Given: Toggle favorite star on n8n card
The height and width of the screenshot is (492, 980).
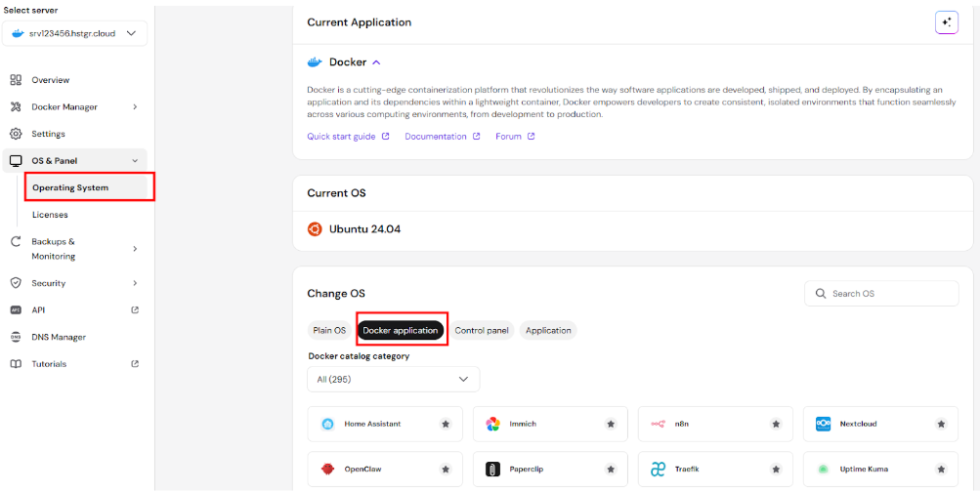Looking at the screenshot, I should click(x=776, y=424).
